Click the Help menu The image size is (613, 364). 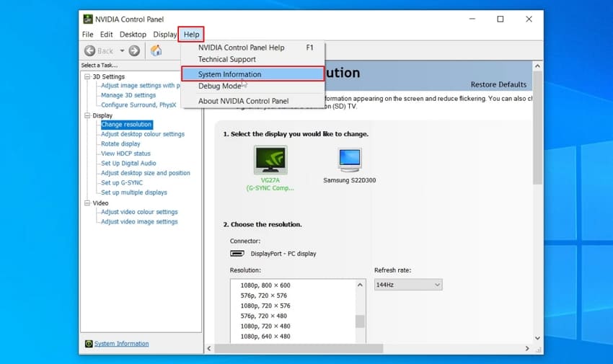click(x=192, y=35)
